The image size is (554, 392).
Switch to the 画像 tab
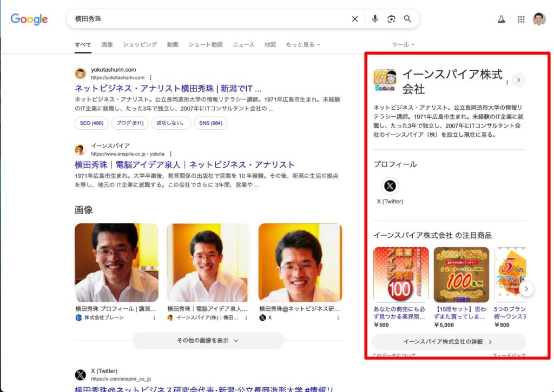click(x=107, y=44)
